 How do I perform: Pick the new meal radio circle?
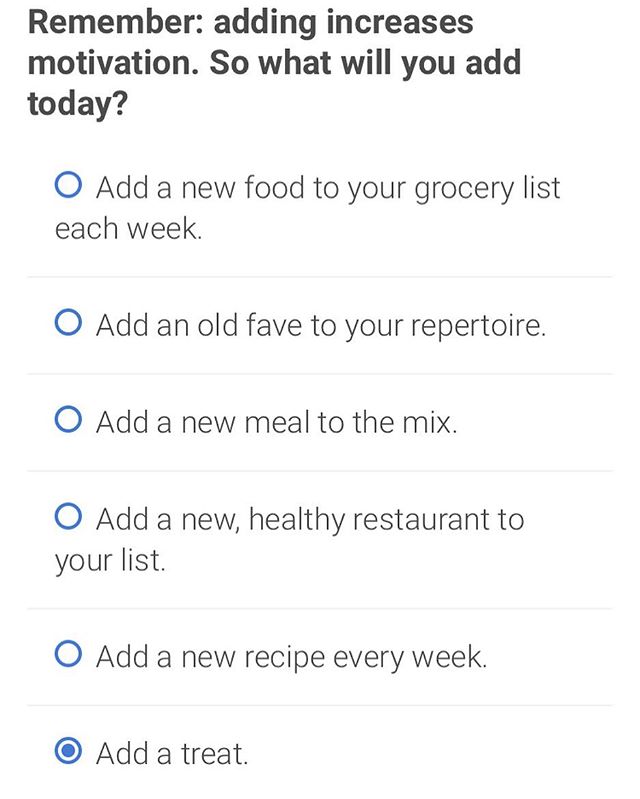point(68,419)
